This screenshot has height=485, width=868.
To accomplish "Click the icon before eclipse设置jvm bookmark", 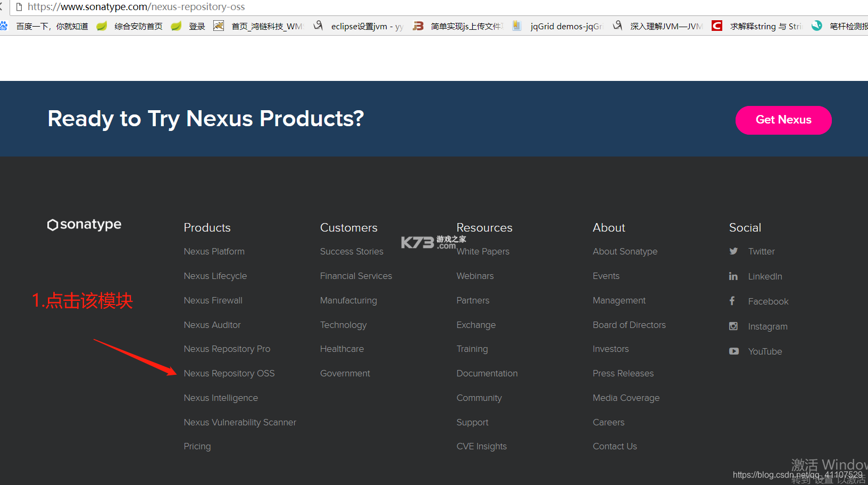I will pyautogui.click(x=318, y=26).
